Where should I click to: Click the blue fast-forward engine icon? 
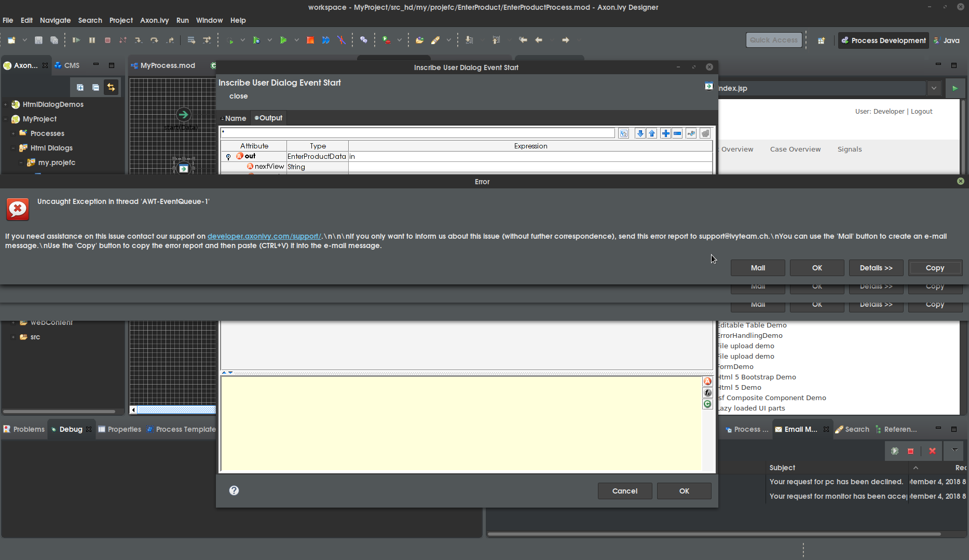(x=326, y=40)
